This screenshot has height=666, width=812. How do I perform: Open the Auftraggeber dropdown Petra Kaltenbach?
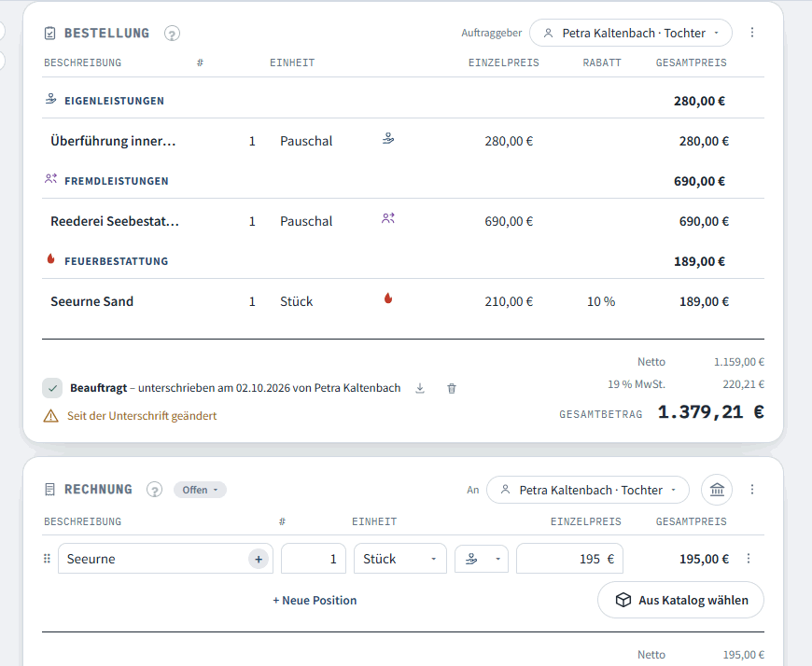[631, 34]
